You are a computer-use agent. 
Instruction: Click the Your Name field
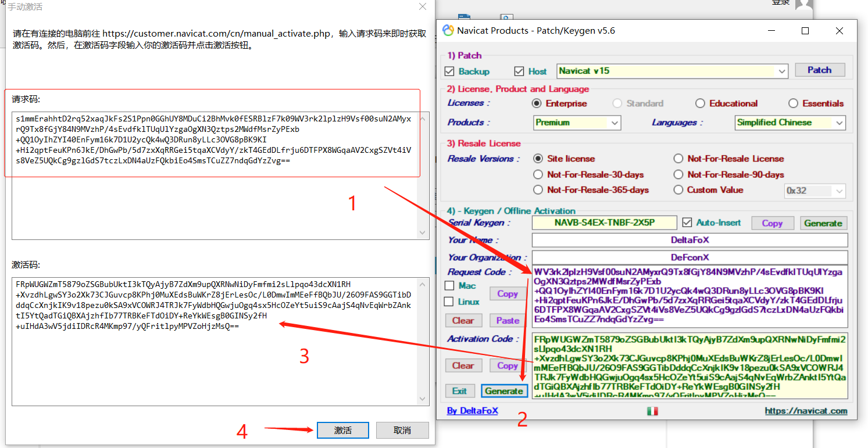pyautogui.click(x=690, y=240)
